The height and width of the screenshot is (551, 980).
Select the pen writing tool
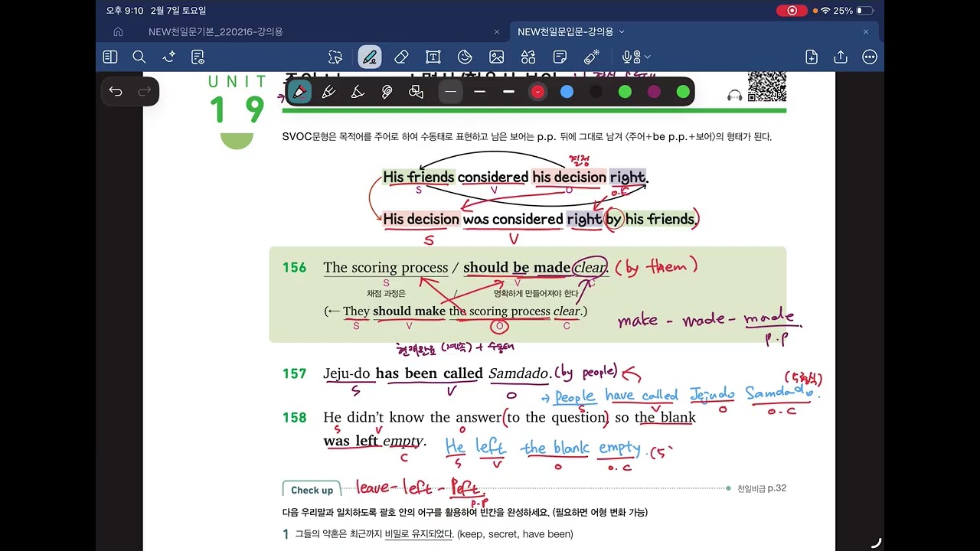(x=370, y=57)
